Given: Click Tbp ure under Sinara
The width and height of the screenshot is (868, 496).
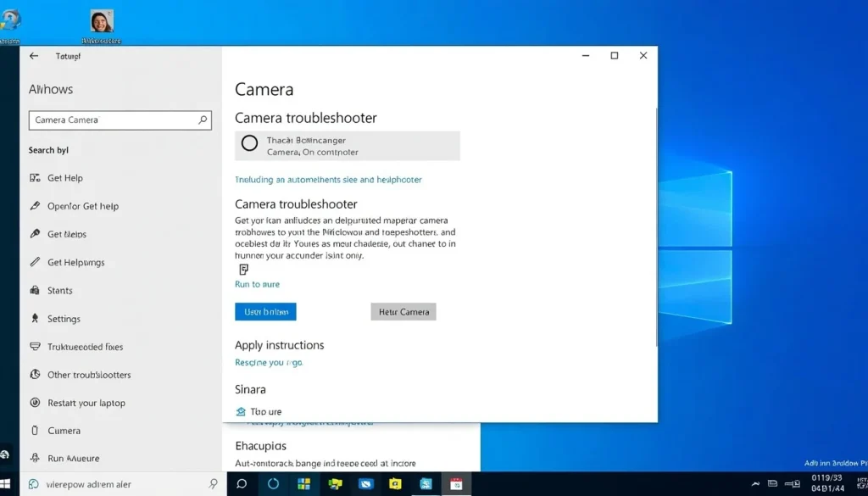Looking at the screenshot, I should tap(265, 412).
